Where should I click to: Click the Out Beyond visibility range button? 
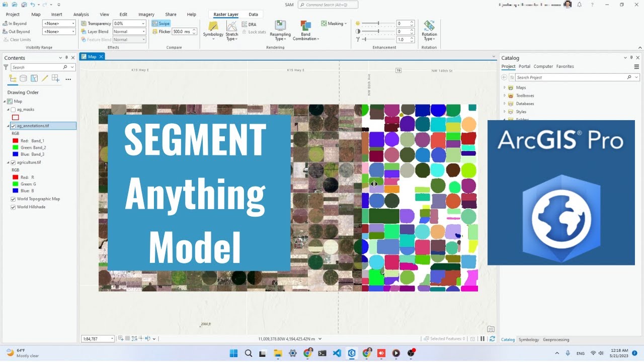tap(16, 32)
